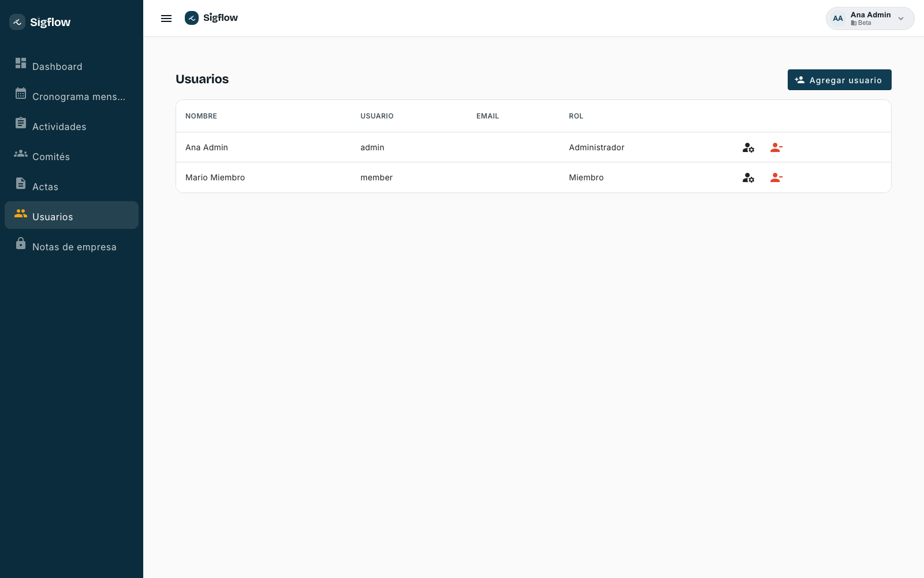Expand the Ana Admin profile dropdown
Image resolution: width=924 pixels, height=578 pixels.
(870, 18)
